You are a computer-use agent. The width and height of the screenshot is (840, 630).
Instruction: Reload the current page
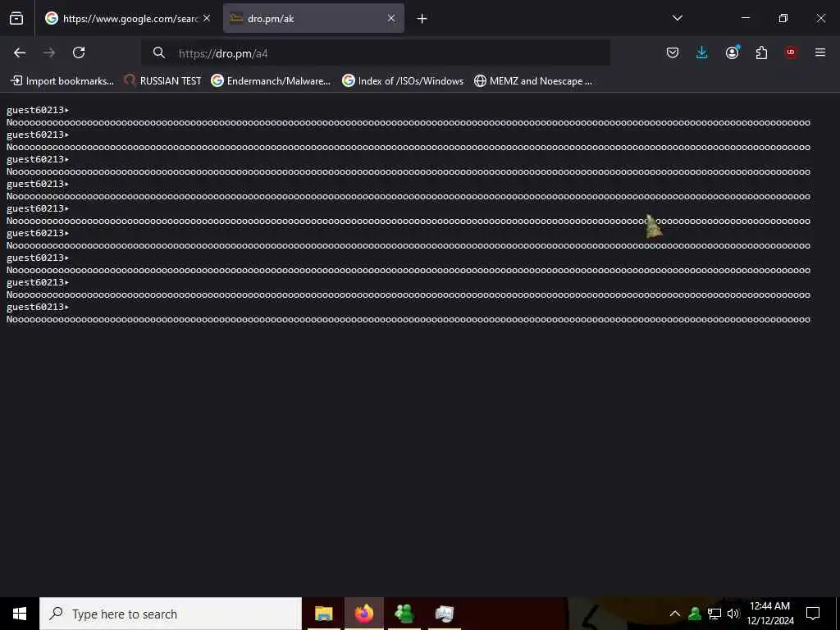(x=79, y=52)
